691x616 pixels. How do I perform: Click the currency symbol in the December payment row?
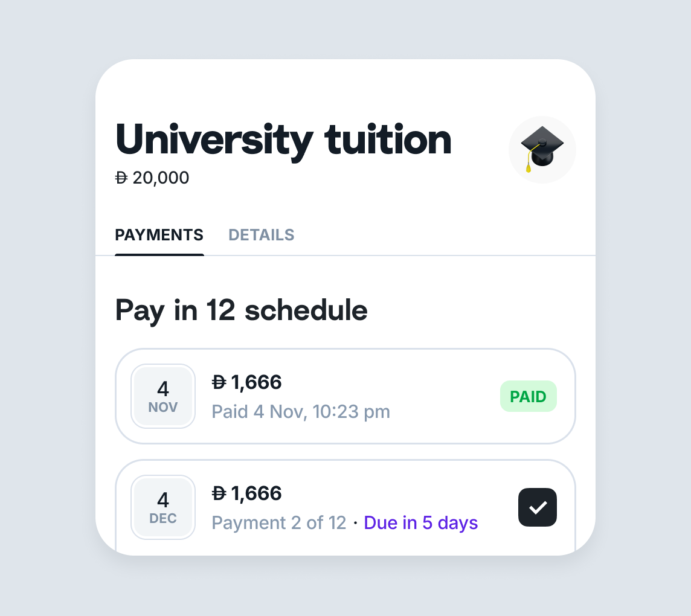[x=219, y=493]
